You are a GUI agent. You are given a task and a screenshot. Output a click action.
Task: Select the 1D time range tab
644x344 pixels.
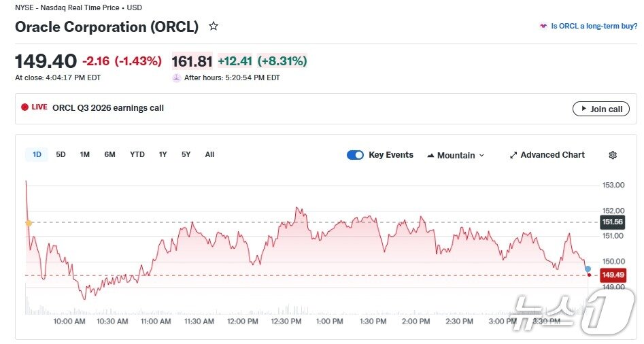tap(37, 154)
